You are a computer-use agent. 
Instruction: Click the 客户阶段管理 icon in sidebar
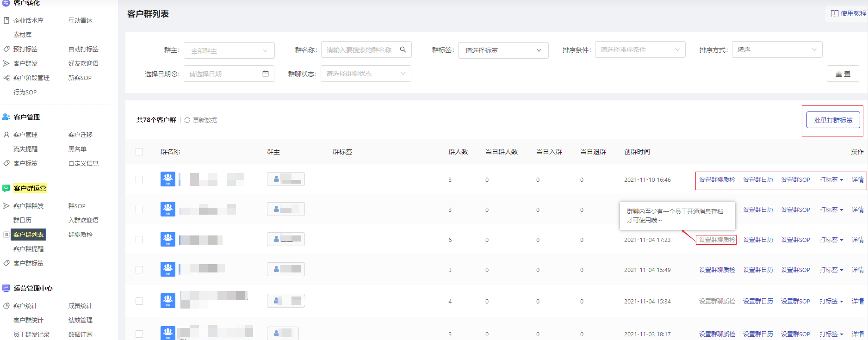coord(6,78)
